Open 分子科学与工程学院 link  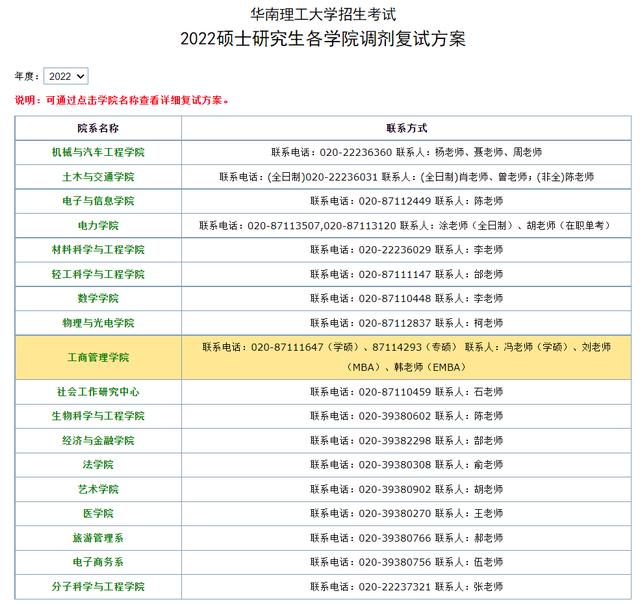pyautogui.click(x=98, y=586)
